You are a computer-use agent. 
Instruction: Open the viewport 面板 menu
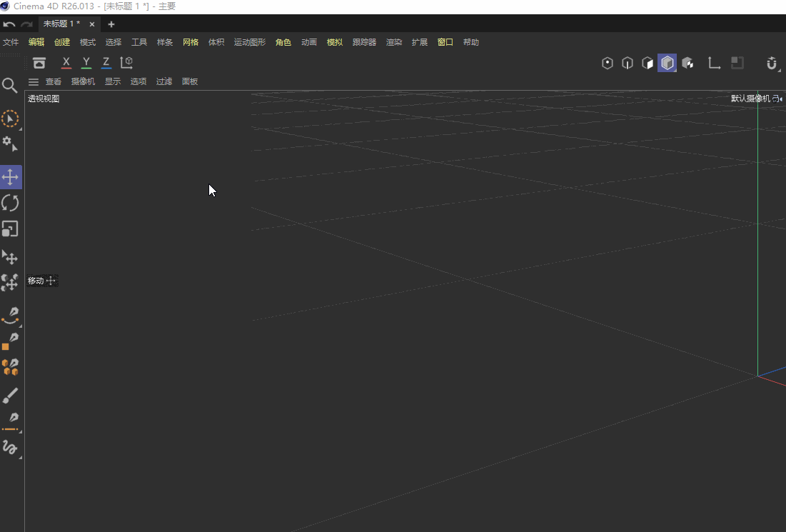point(189,81)
